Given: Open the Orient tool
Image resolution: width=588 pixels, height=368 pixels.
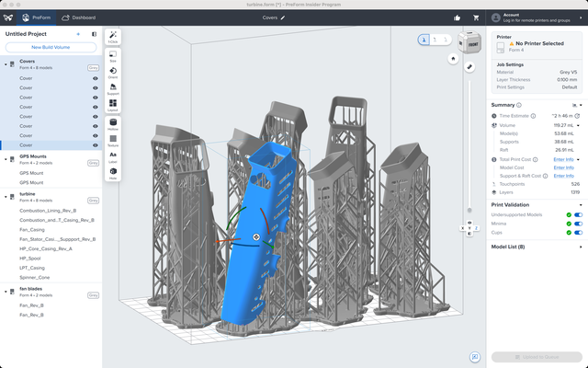Looking at the screenshot, I should point(113,73).
